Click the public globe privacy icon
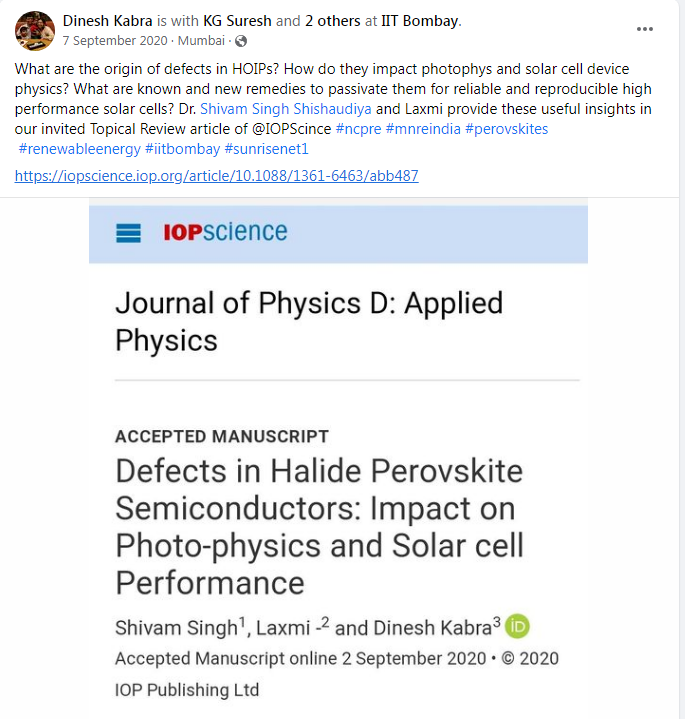The height and width of the screenshot is (719, 685). 241,41
